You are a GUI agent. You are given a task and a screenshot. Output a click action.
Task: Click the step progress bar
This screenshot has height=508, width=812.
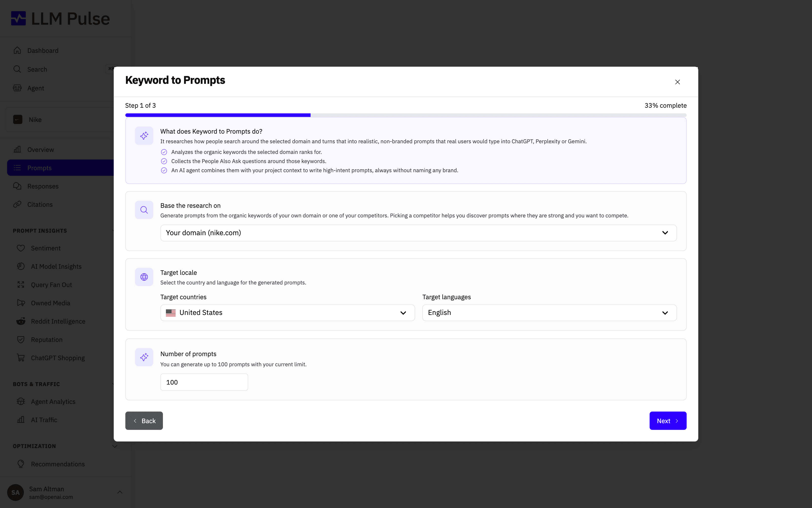pos(406,115)
